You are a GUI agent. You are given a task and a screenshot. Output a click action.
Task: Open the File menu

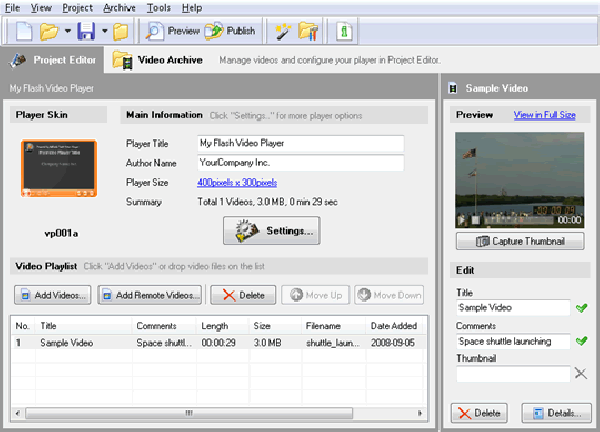click(x=12, y=8)
